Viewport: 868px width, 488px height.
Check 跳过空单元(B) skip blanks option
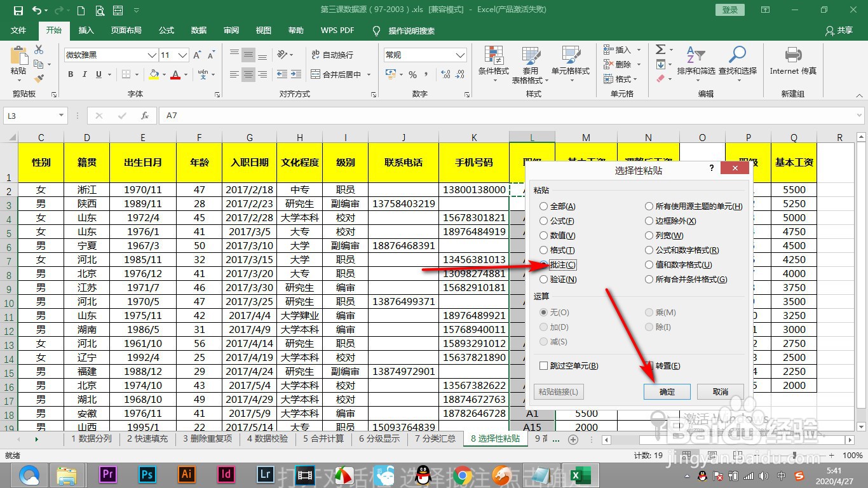(544, 365)
